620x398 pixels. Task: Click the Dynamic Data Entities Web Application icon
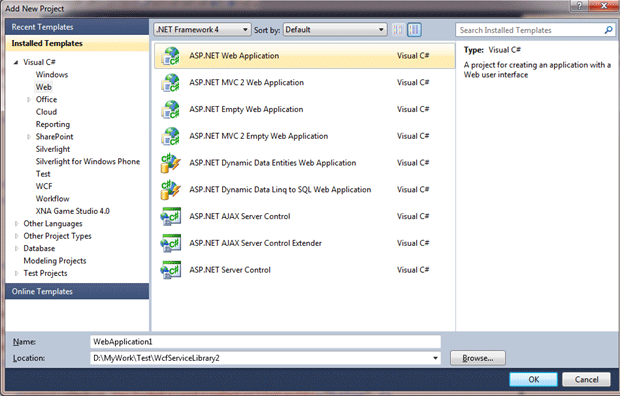170,163
